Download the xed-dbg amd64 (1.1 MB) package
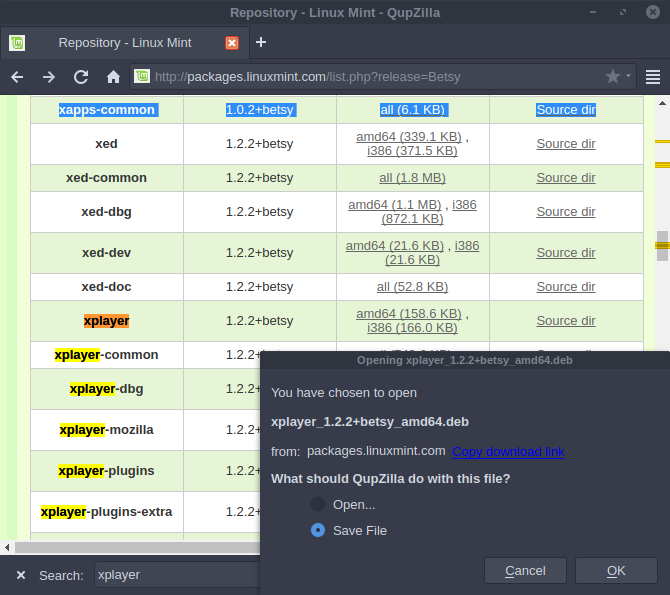 coord(394,205)
